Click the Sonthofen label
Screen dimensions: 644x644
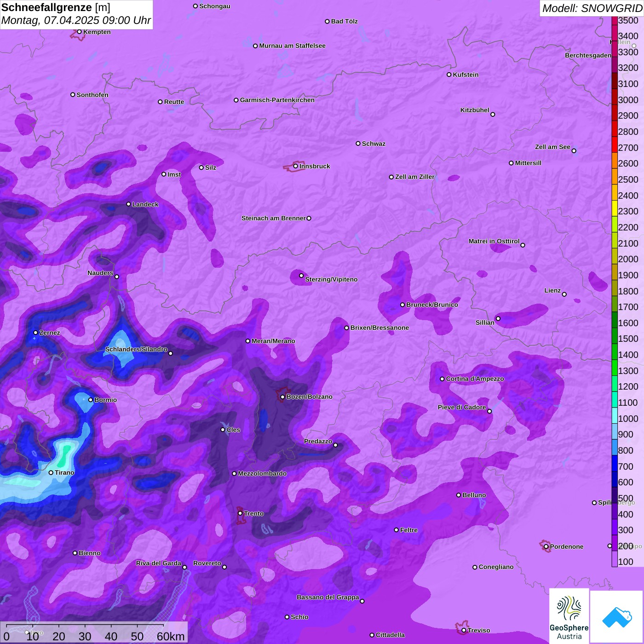tap(92, 95)
